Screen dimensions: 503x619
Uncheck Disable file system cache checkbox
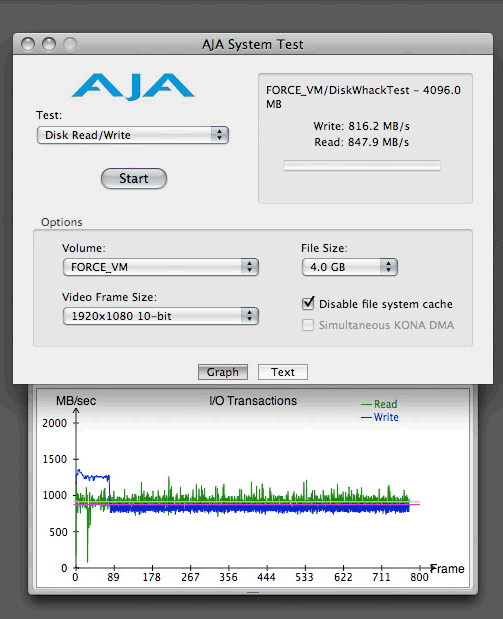(308, 303)
